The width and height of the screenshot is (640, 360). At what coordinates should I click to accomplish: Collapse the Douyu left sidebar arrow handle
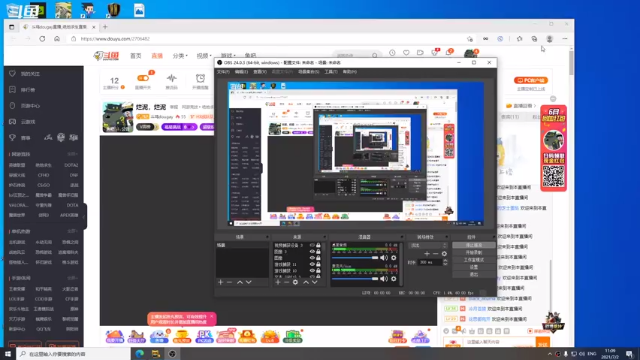coord(84,216)
